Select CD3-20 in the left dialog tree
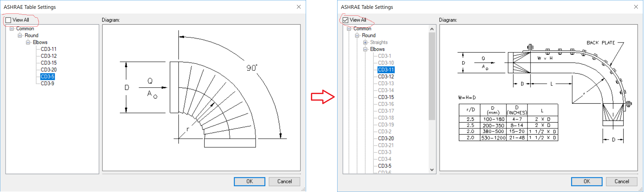This screenshot has height=192, width=644. (48, 70)
